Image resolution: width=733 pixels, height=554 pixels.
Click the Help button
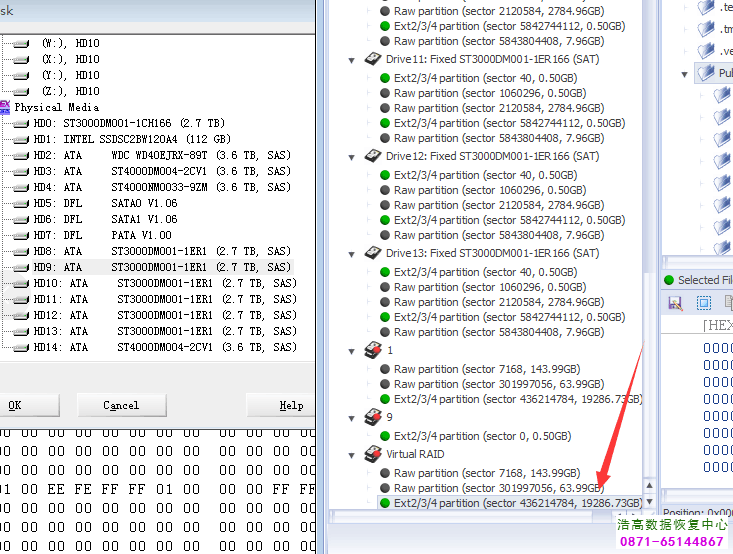291,406
